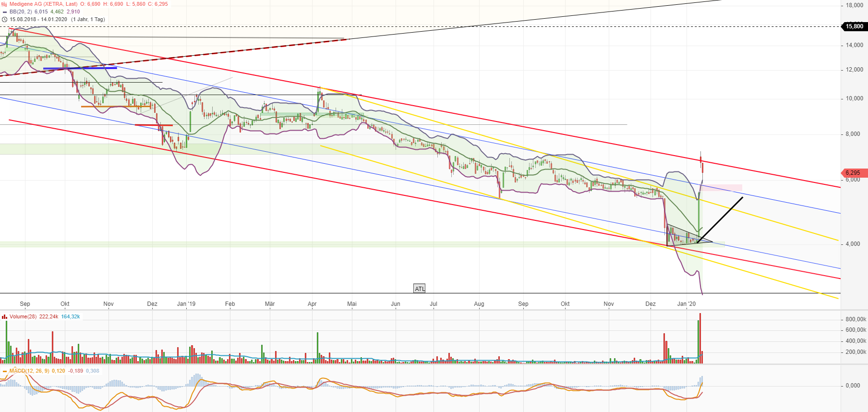
Task: Click the Volume bar-chart icon
Action: pos(4,316)
